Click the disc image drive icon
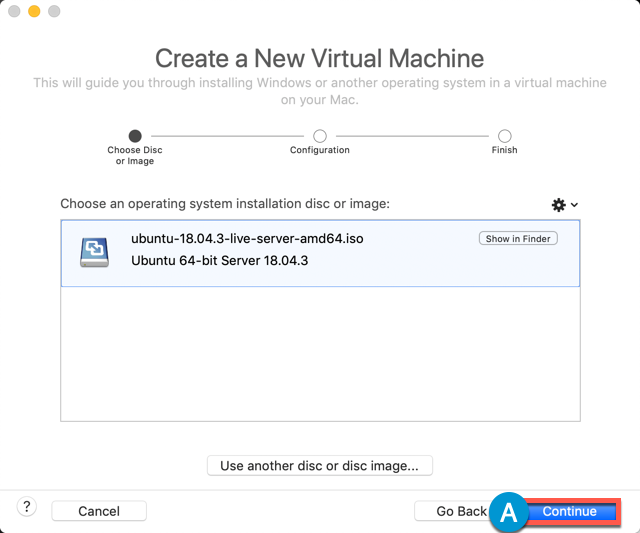Screen dimensions: 640x533 (94, 253)
